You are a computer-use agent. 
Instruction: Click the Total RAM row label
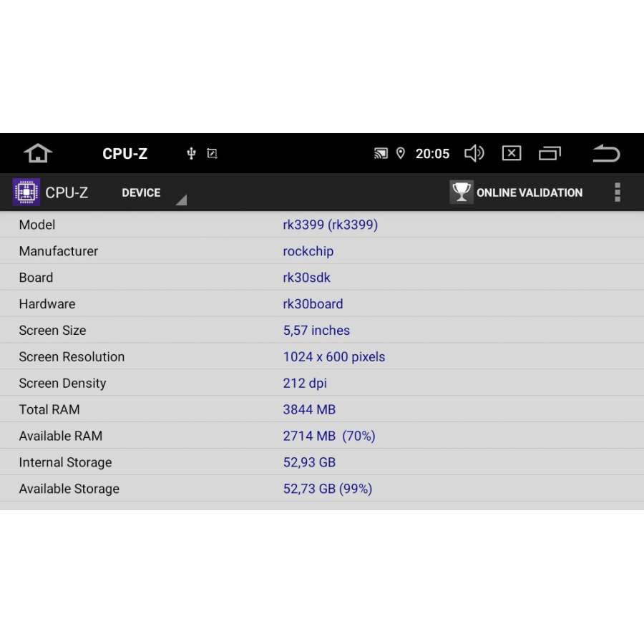(x=49, y=409)
